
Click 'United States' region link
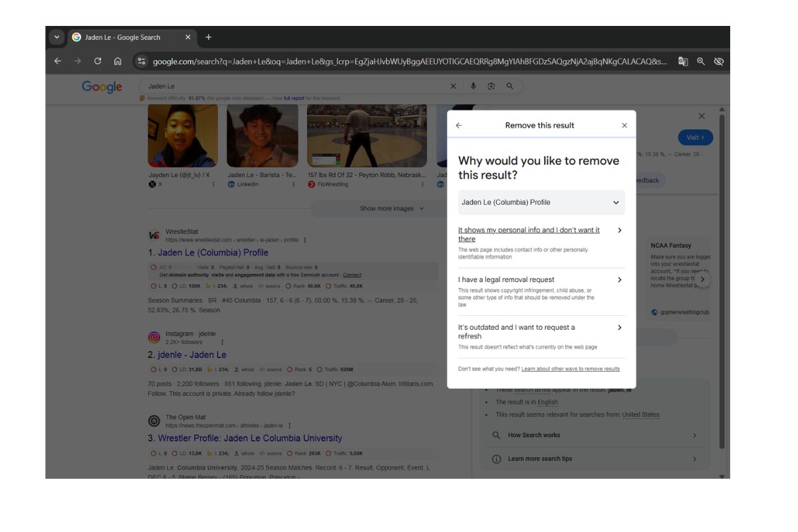click(x=641, y=415)
